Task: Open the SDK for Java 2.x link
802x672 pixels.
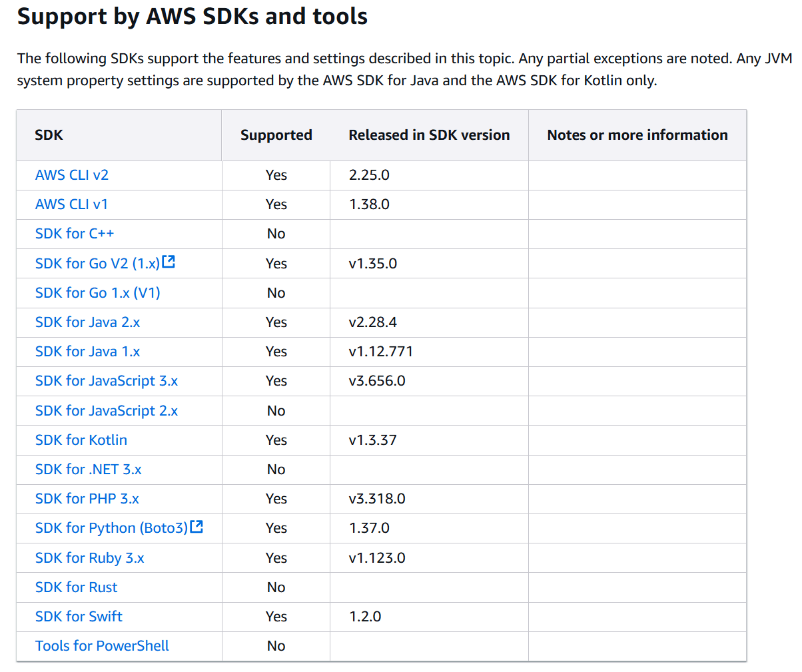Action: [x=88, y=322]
